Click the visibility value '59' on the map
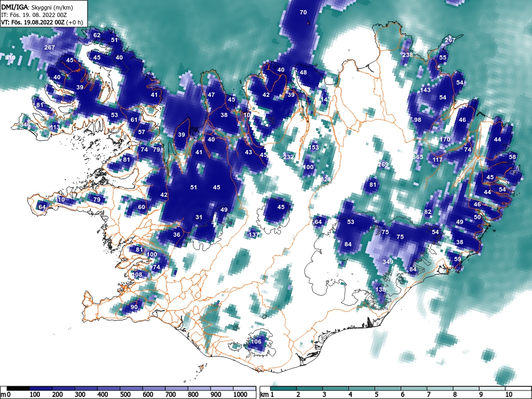The image size is (532, 399). (x=458, y=259)
